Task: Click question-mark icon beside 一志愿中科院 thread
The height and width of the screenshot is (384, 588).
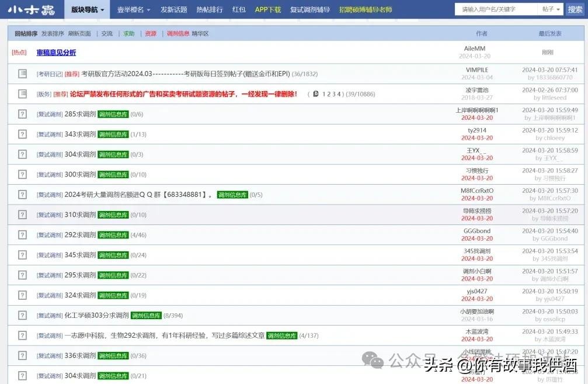Action: tap(23, 335)
